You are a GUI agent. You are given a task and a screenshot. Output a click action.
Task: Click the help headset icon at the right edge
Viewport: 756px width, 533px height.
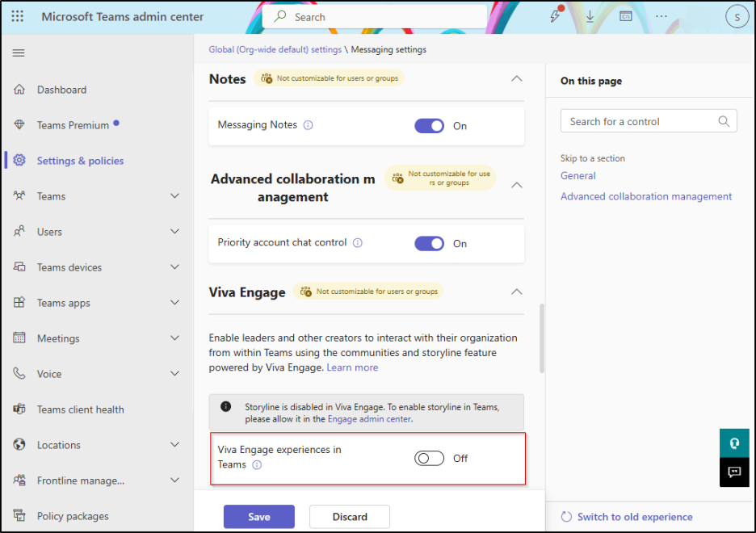tap(734, 443)
